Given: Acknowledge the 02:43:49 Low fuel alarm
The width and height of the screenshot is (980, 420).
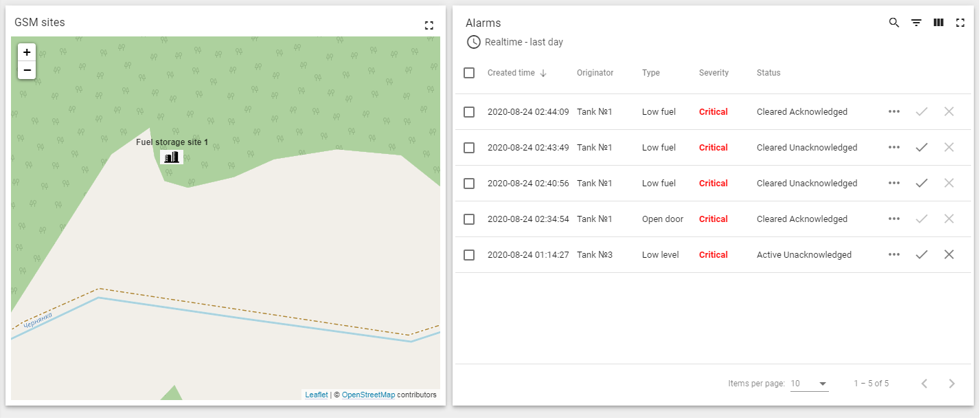Looking at the screenshot, I should (922, 147).
